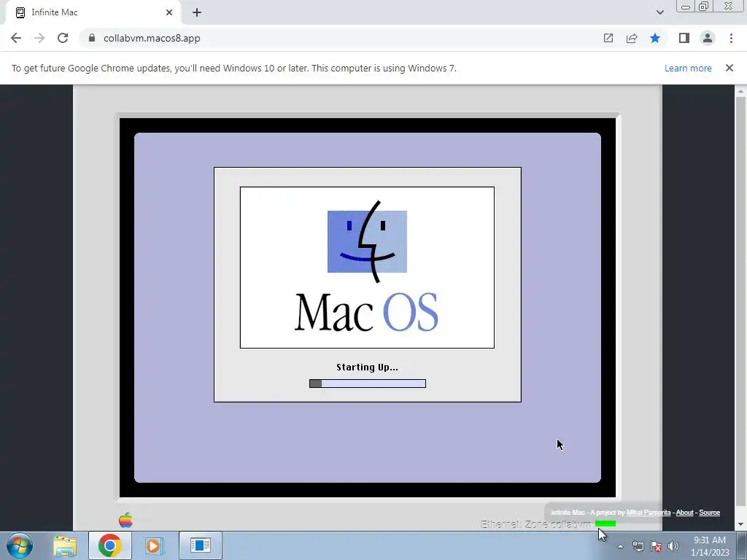Open the Chrome three-dot menu

[x=731, y=38]
